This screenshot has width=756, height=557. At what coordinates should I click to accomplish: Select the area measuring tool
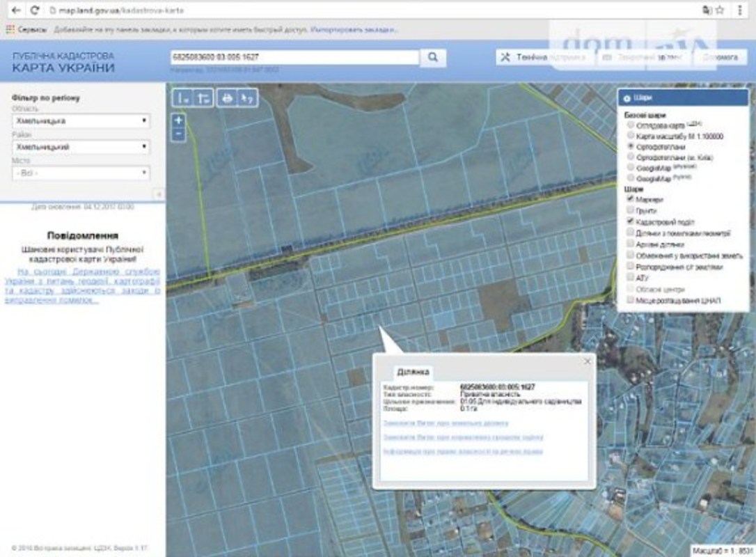pos(203,98)
